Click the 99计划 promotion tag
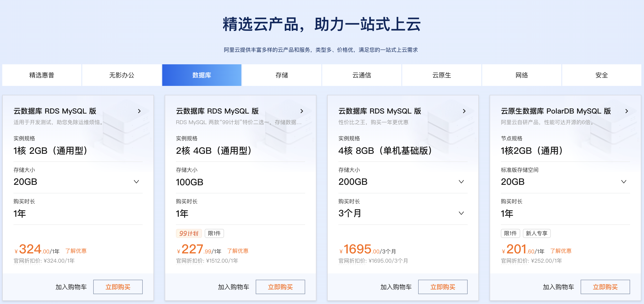This screenshot has height=304, width=644. (x=189, y=233)
